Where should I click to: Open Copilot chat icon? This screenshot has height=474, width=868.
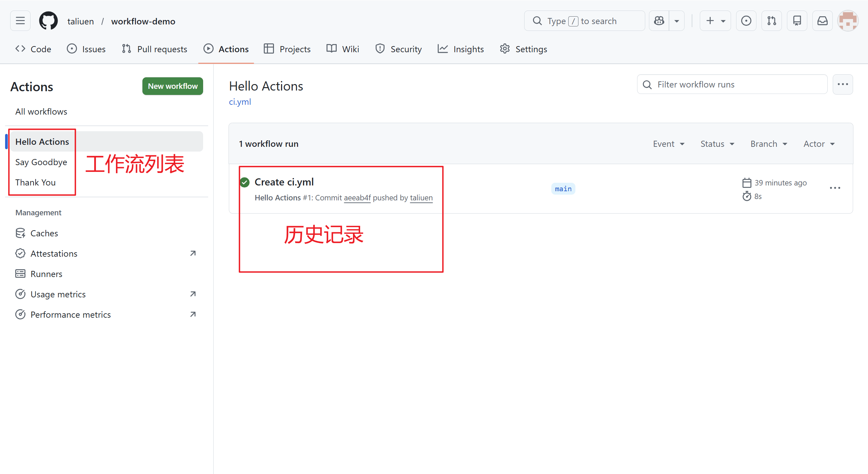click(659, 21)
